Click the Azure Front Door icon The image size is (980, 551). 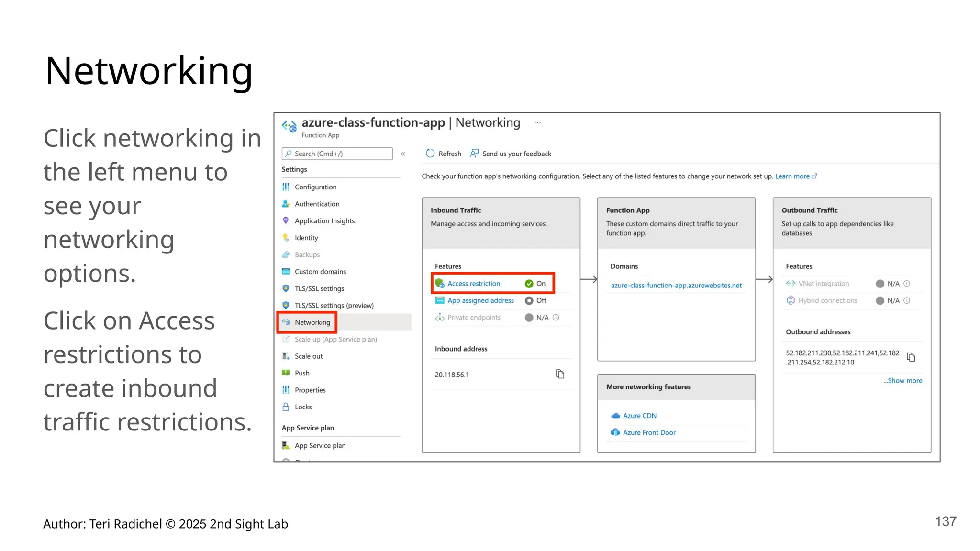coord(615,432)
